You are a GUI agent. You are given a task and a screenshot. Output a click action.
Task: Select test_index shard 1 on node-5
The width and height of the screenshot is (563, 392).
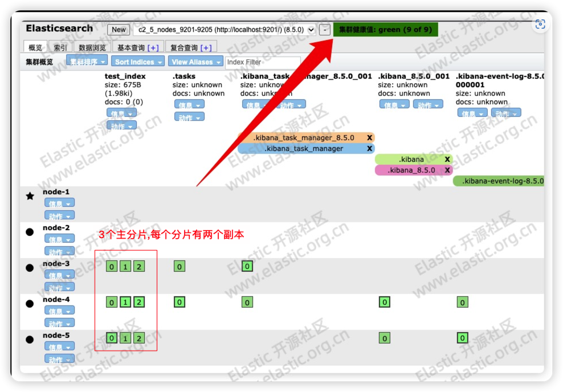tap(125, 338)
